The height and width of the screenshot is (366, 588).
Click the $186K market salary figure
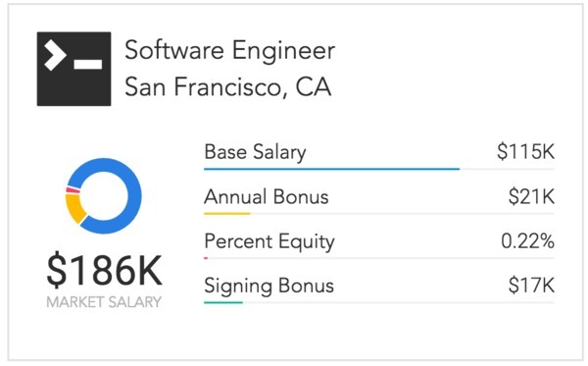click(104, 271)
